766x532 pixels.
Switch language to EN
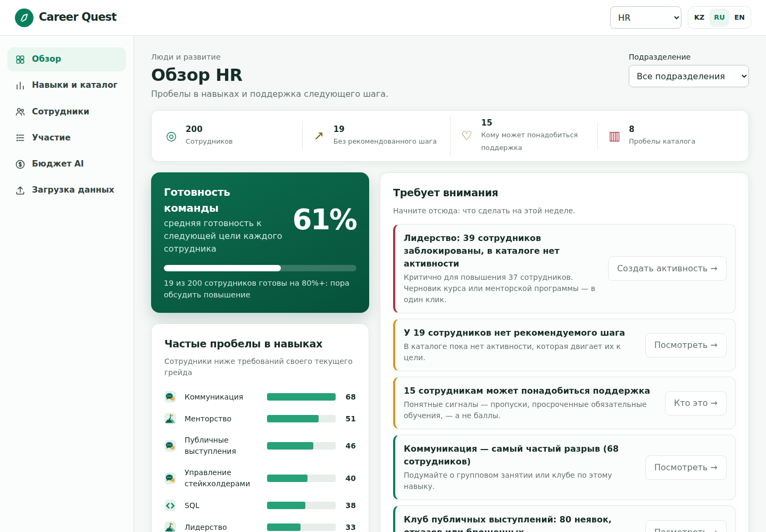coord(739,18)
